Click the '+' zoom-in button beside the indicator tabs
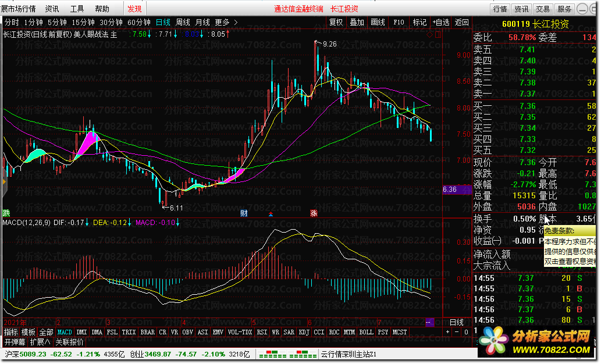The image size is (601, 364). pyautogui.click(x=447, y=332)
